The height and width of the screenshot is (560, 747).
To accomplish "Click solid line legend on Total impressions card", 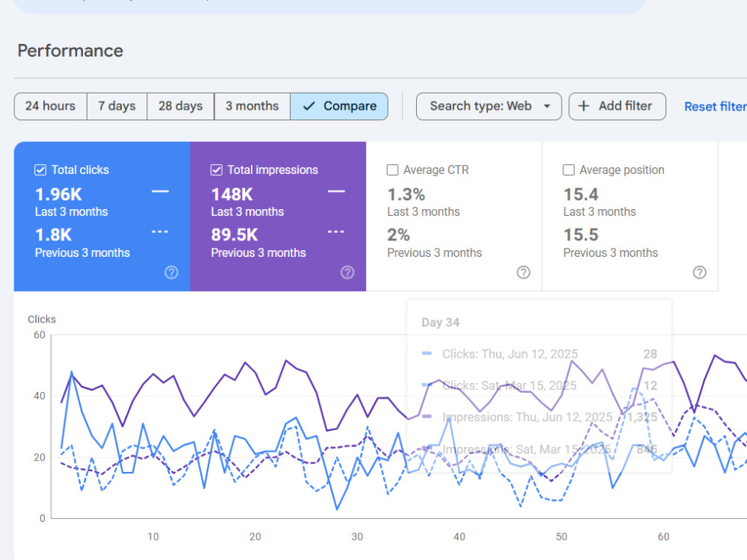I will pyautogui.click(x=336, y=191).
